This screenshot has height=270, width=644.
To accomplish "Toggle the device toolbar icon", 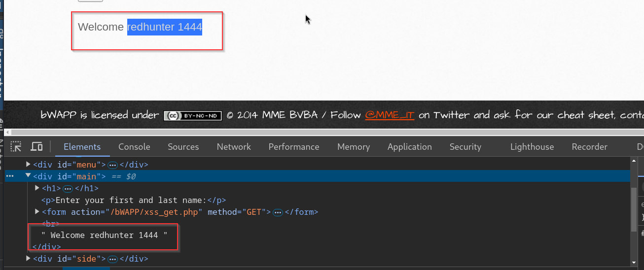I will click(36, 147).
